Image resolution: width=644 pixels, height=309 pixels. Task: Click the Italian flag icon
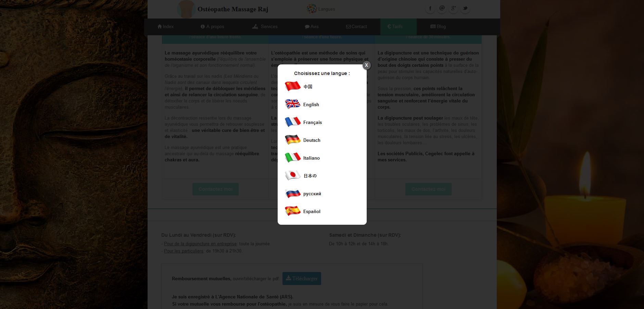(x=293, y=157)
